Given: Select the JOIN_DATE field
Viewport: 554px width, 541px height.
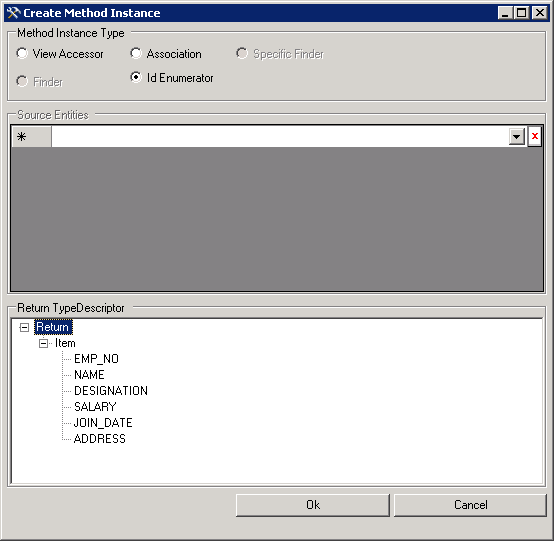Looking at the screenshot, I should click(x=103, y=423).
